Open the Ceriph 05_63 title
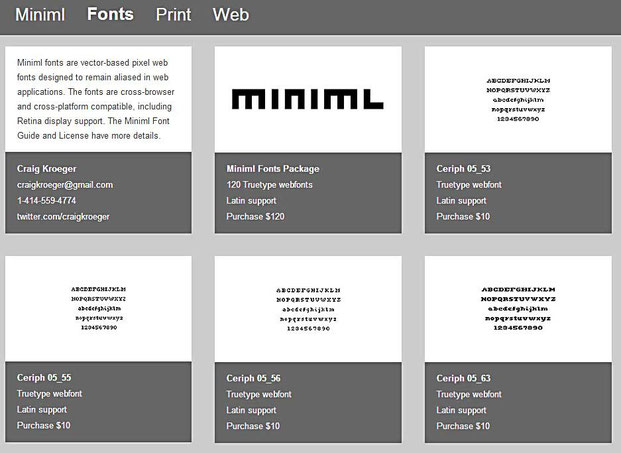Screen dimensions: 621x453 tap(463, 379)
